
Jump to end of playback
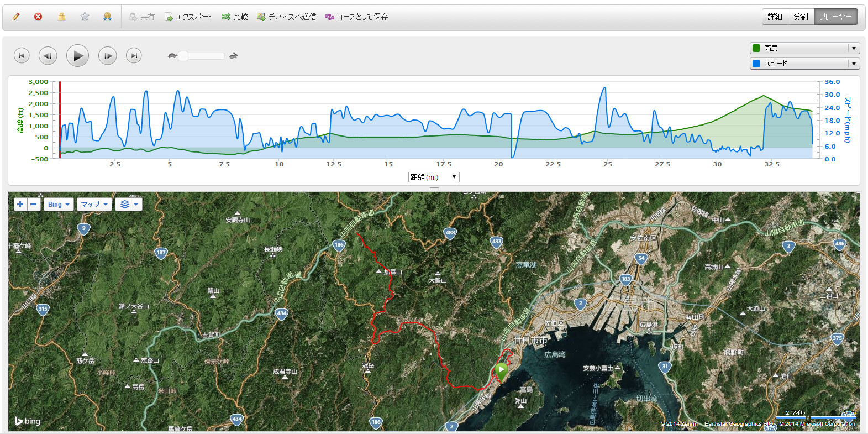tap(134, 55)
